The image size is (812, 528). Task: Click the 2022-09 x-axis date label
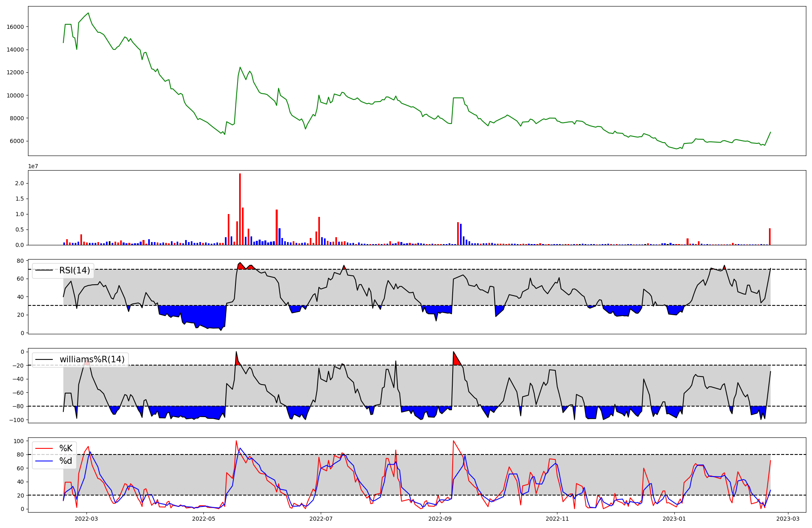point(440,519)
